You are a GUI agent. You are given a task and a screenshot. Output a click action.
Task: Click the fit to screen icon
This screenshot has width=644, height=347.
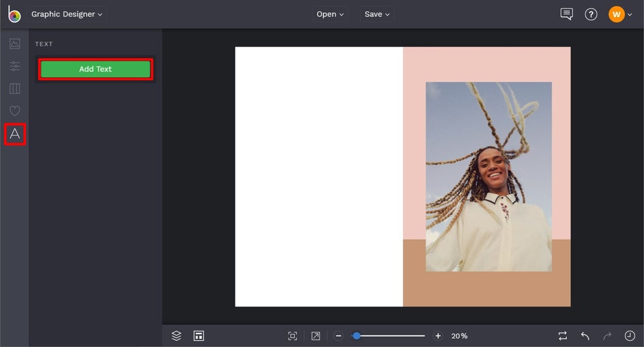[293, 336]
